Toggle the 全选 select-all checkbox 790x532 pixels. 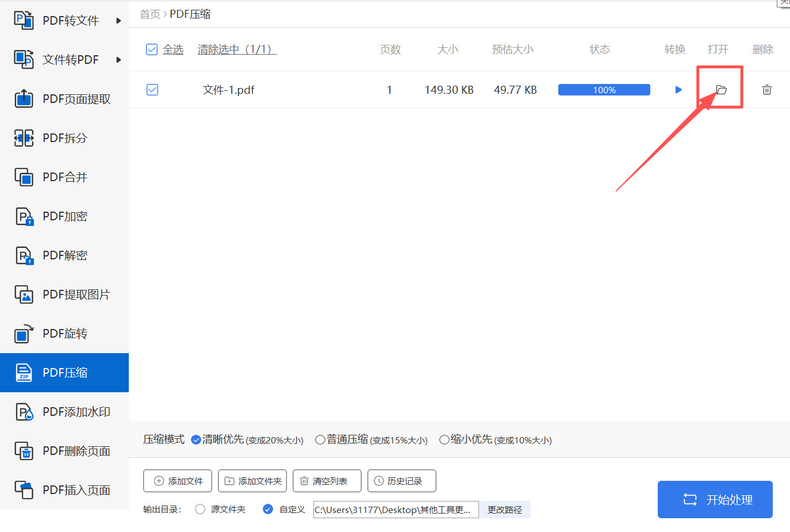tap(152, 49)
